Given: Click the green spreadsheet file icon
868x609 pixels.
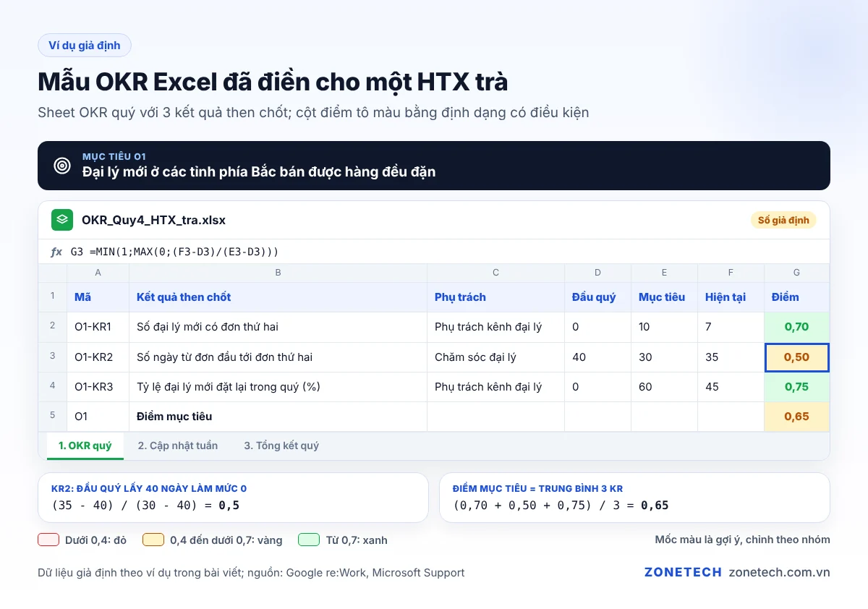Looking at the screenshot, I should (62, 220).
